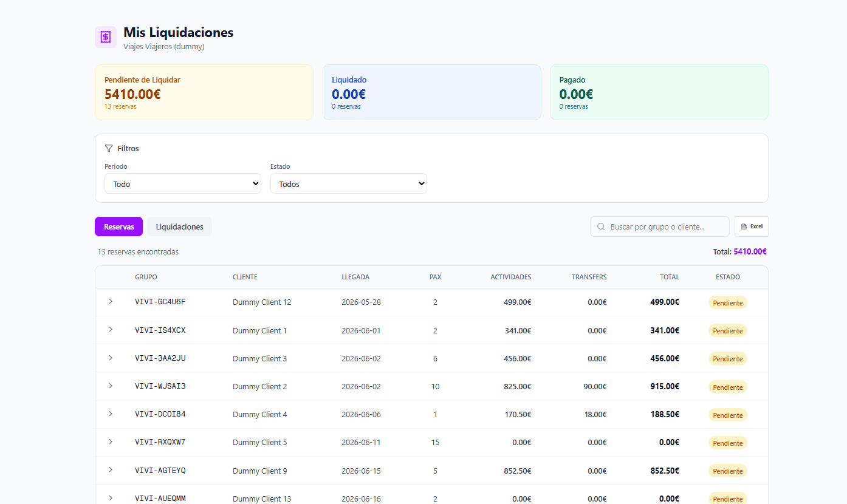Expand row details for VIVI-3AA2JU
Viewport: 847px width, 504px height.
coord(111,358)
